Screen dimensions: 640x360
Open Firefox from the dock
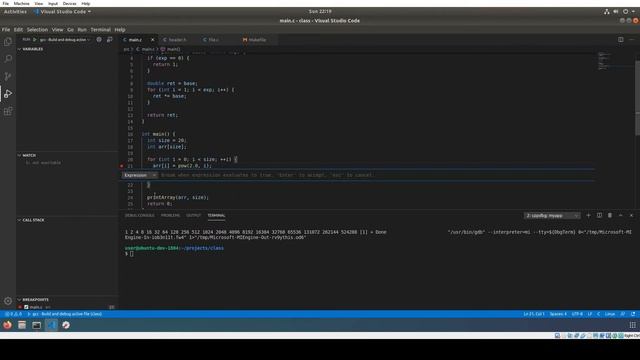7,325
